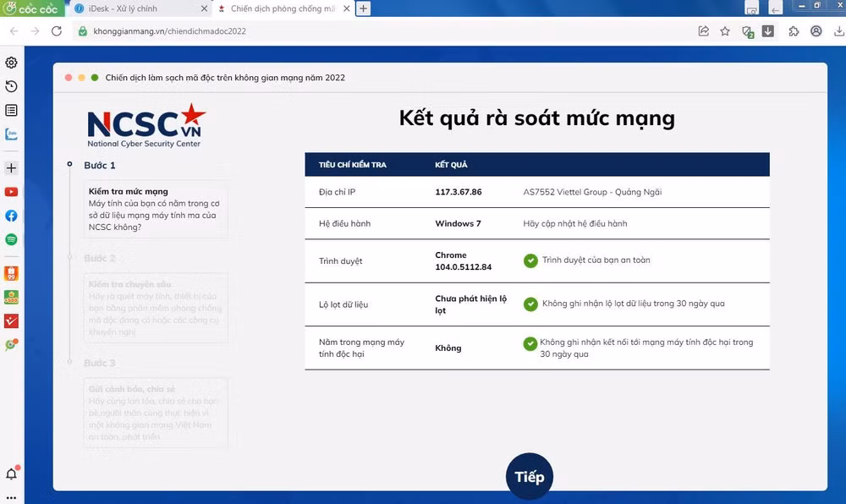
Task: Click Hãy cập nhật hệ điều hành note
Action: (x=575, y=224)
